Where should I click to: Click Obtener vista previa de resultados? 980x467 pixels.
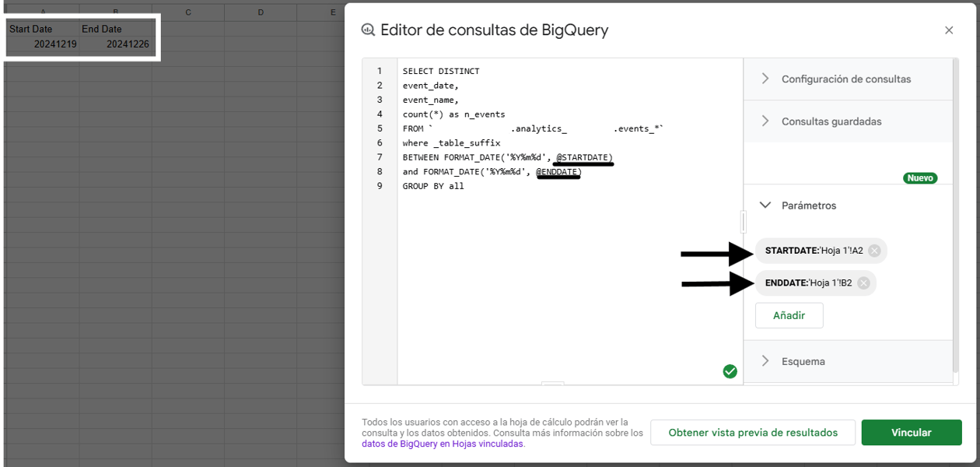[753, 433]
